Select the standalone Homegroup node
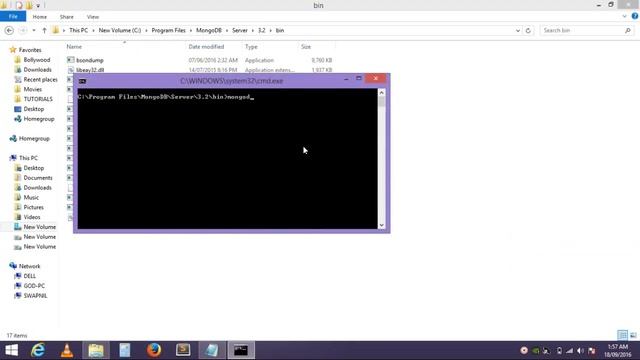This screenshot has height=360, width=640. [34, 139]
